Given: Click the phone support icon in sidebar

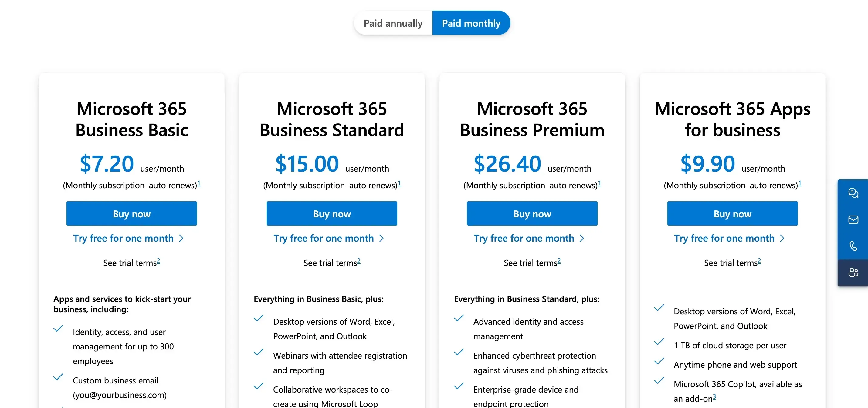Looking at the screenshot, I should [x=853, y=246].
